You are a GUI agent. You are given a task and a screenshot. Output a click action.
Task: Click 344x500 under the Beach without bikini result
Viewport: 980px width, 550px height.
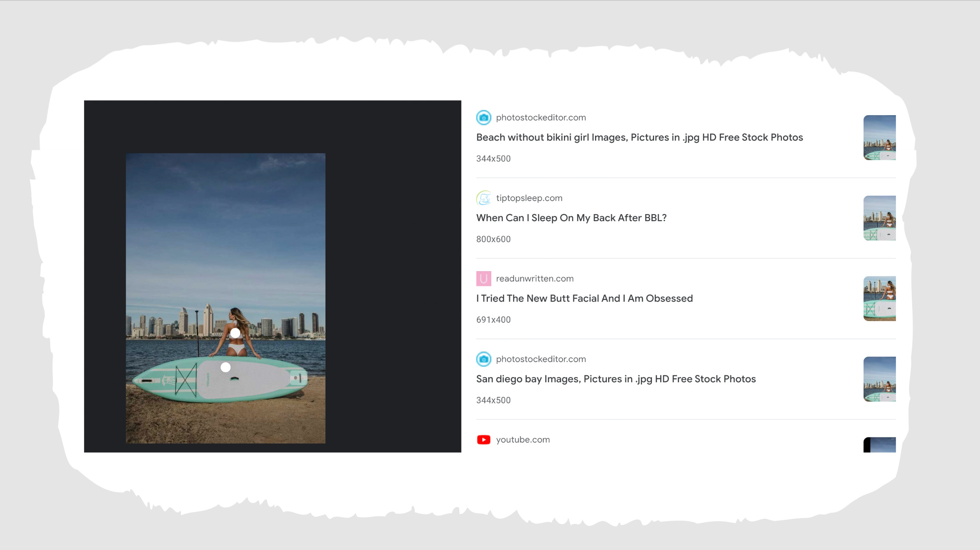tap(493, 159)
